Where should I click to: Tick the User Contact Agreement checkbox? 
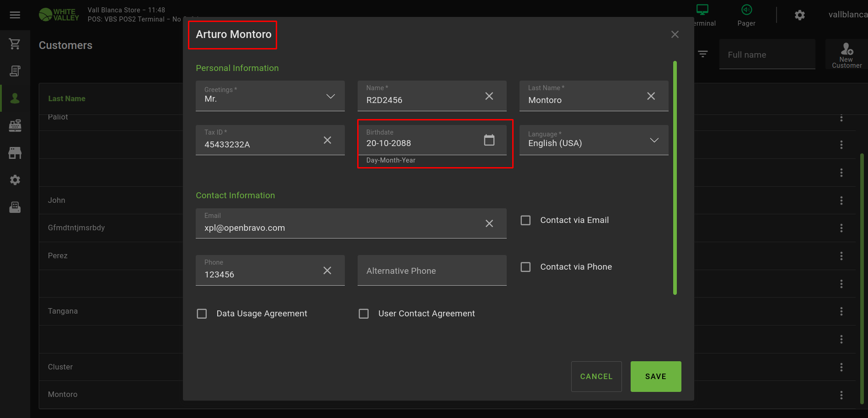[364, 314]
